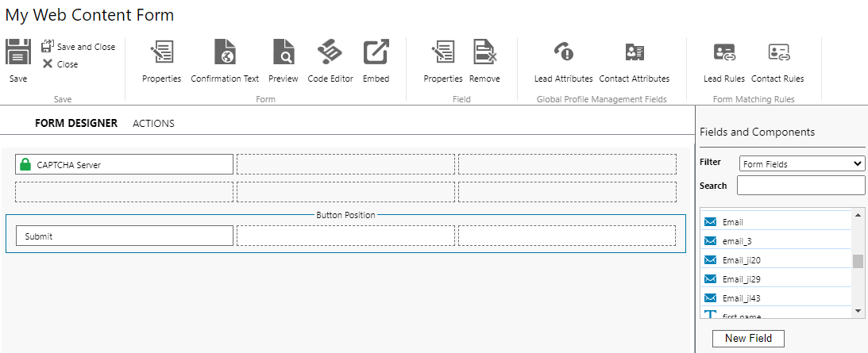
Task: Click the Close label text
Action: (x=68, y=64)
